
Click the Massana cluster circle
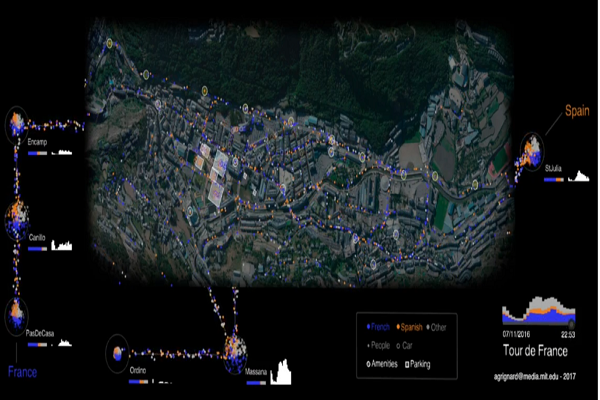click(x=235, y=354)
